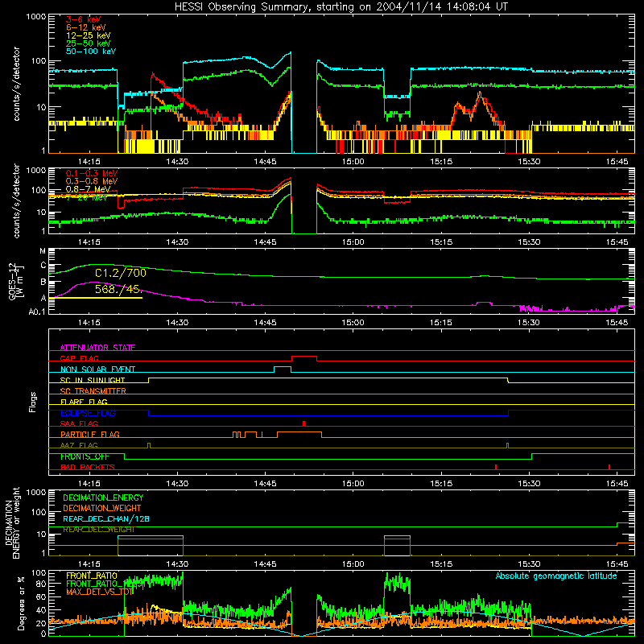Click the Flags vertical axis title
The height and width of the screenshot is (644, 644).
33,402
